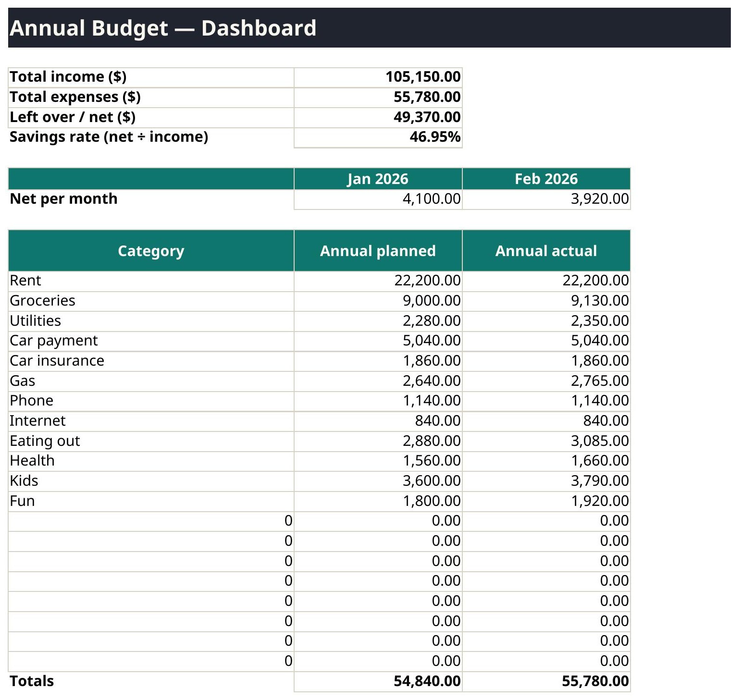Select January net value 4,100.00
Viewport: 731px width, 700px height.
[x=378, y=199]
